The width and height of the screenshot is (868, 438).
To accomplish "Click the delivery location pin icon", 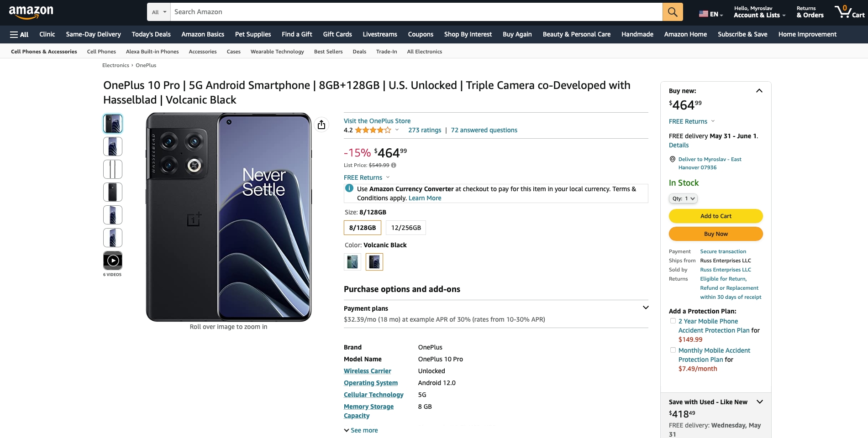I will (x=673, y=159).
